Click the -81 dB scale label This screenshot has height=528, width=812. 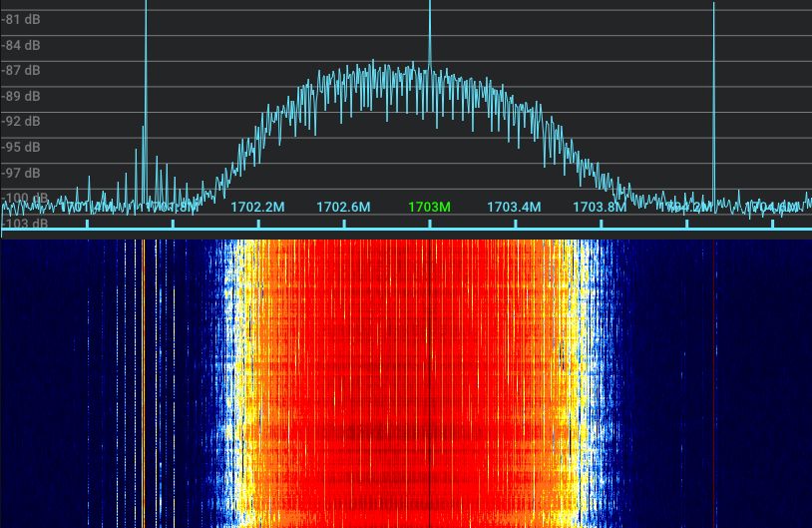21,18
